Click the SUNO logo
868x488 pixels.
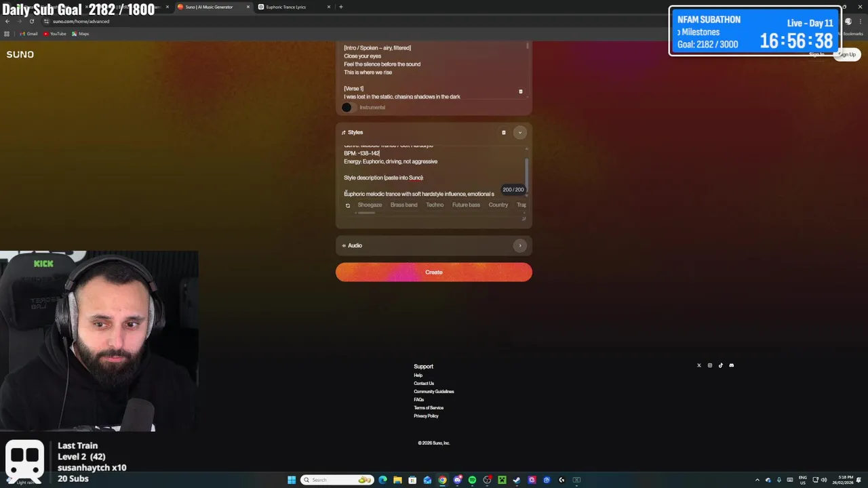20,54
